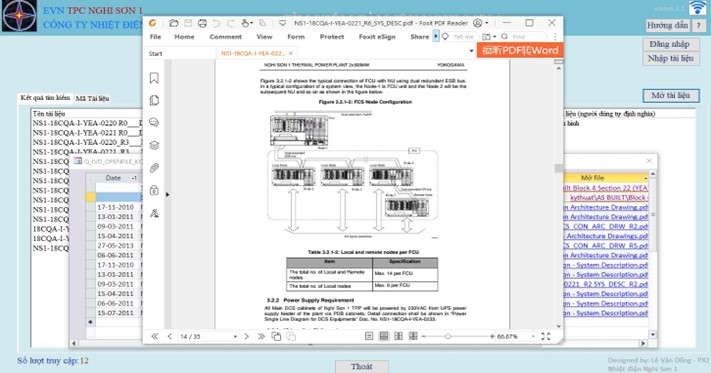
Task: Click the Mở tài liệu button
Action: 671,96
